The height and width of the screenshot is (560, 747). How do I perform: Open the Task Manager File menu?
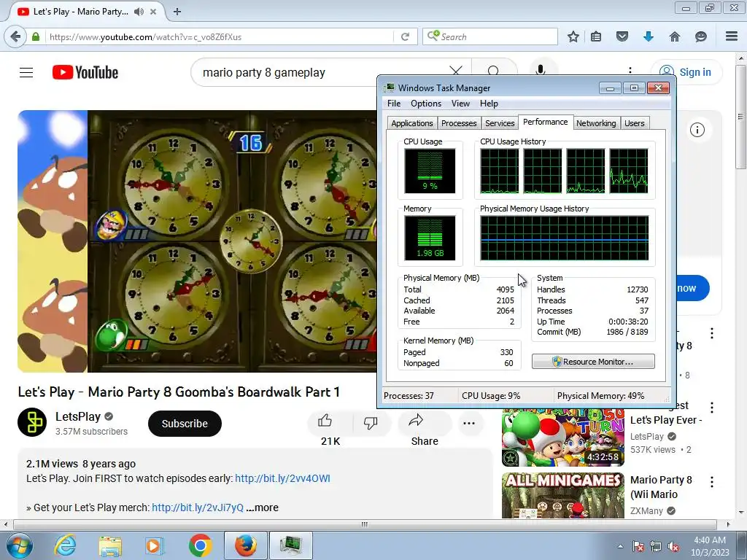[394, 104]
